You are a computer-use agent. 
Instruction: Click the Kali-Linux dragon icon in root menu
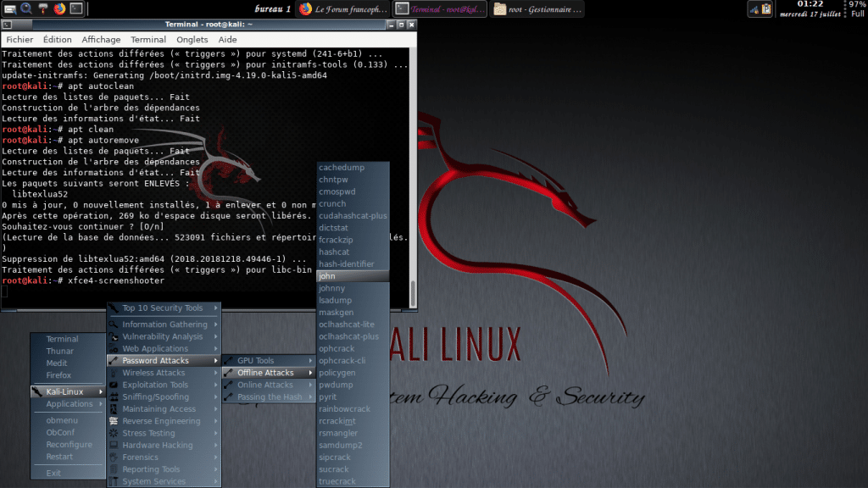(37, 391)
